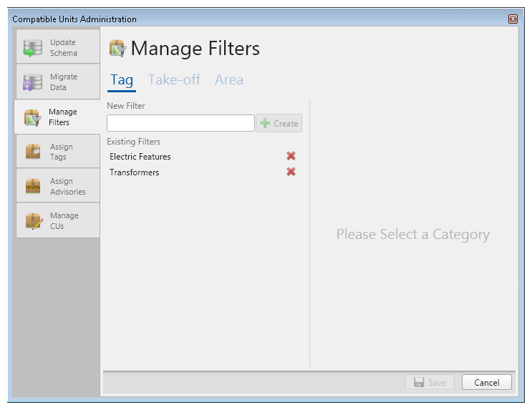Delete the Electric Features filter
Viewport: 532px width, 410px height.
point(291,156)
